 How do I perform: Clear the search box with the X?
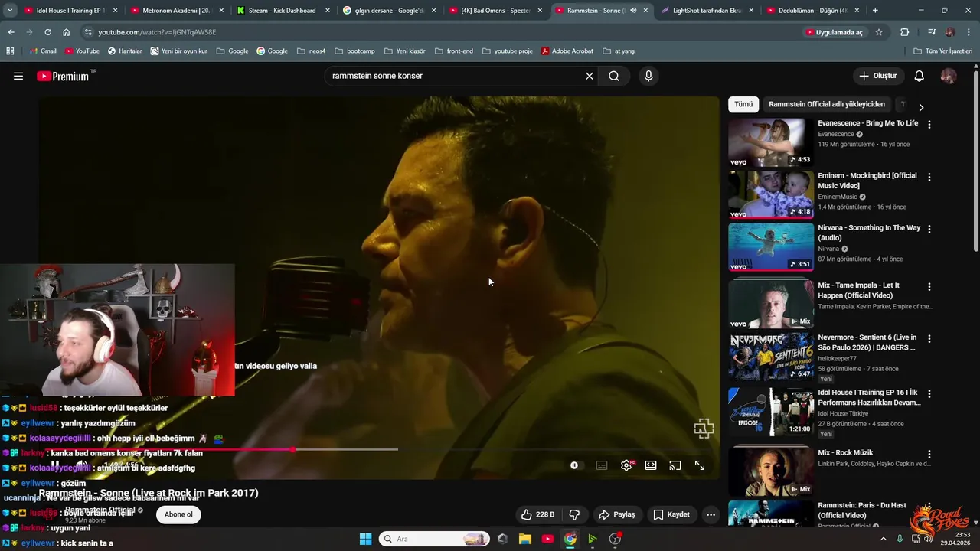[590, 76]
